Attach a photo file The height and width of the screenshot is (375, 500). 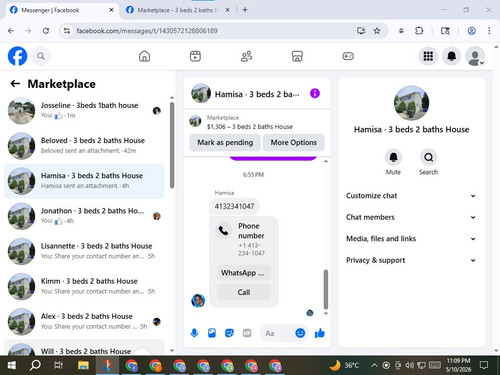(x=212, y=333)
